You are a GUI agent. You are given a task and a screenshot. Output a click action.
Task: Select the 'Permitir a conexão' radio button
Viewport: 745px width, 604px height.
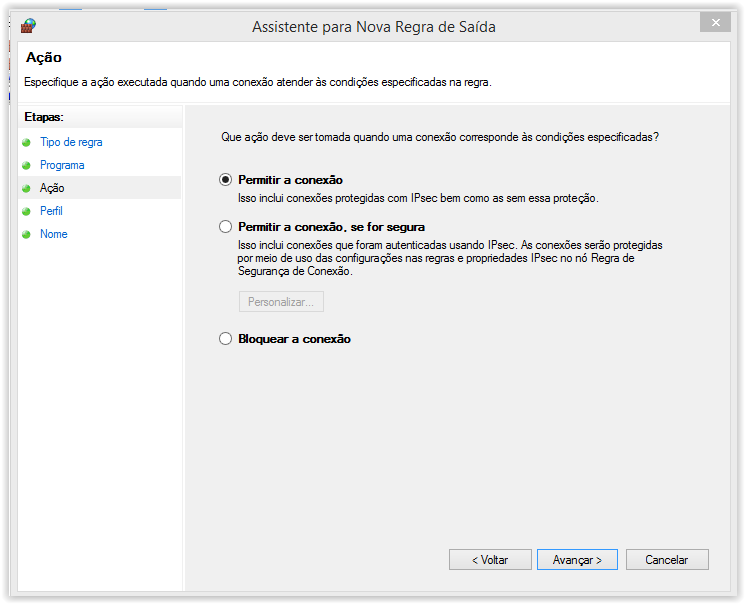point(225,180)
